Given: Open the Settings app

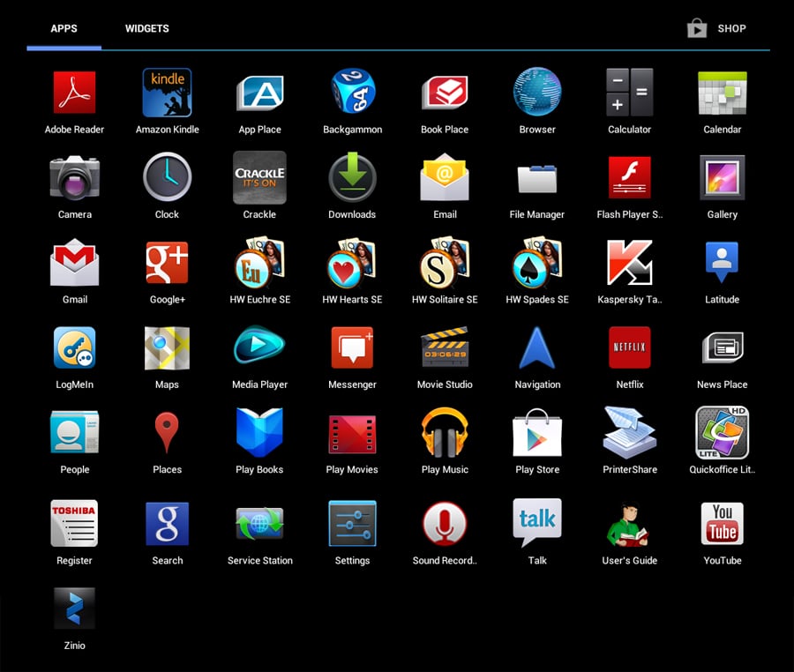Looking at the screenshot, I should point(352,524).
